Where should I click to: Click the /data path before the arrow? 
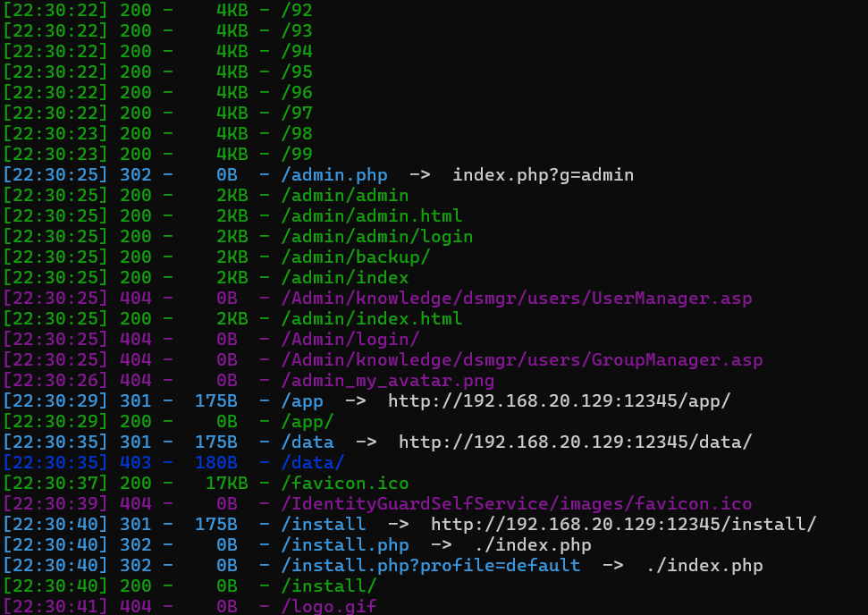(x=308, y=442)
